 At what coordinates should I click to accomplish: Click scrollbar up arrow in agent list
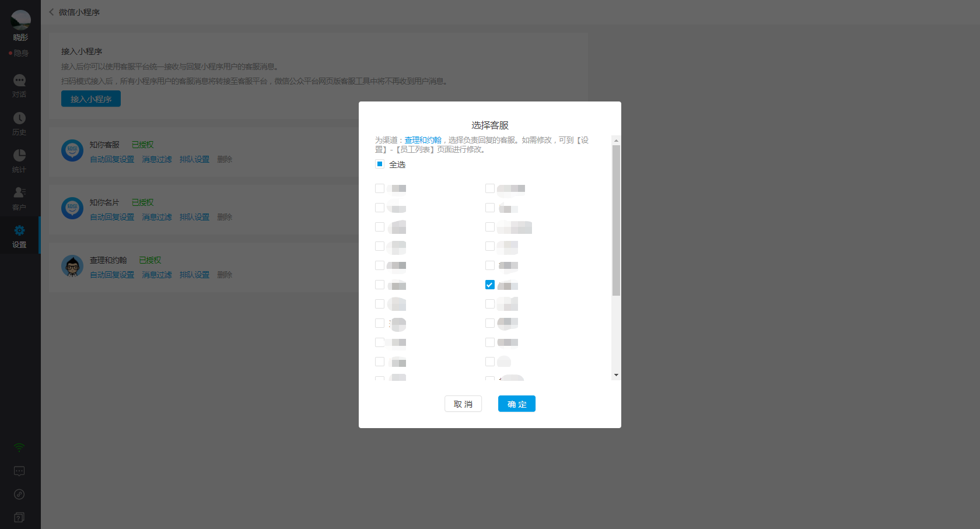tap(616, 141)
